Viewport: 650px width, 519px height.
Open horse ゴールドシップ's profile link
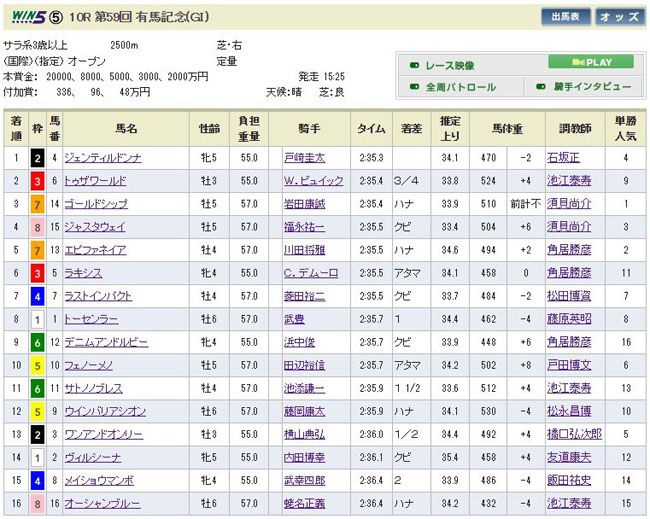tap(94, 204)
